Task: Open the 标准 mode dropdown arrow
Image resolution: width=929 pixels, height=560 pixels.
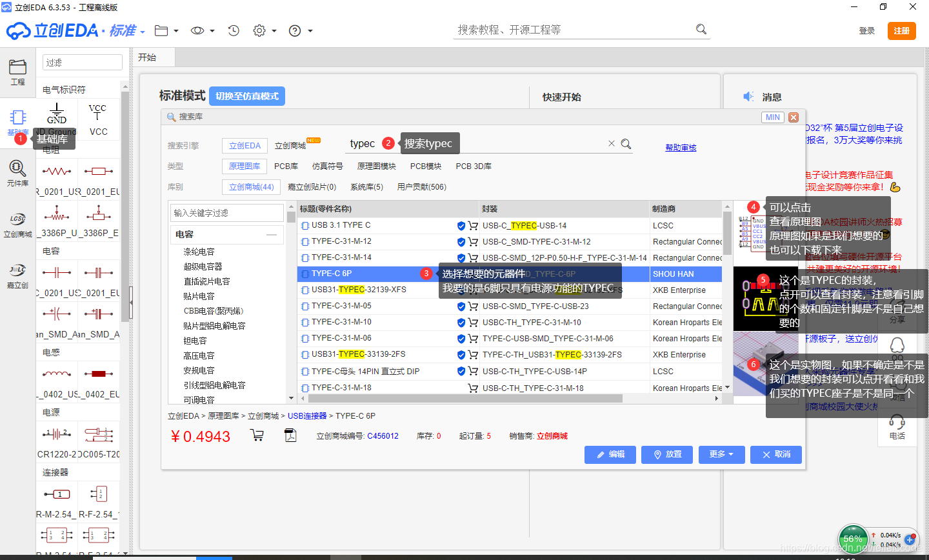Action: pos(142,31)
